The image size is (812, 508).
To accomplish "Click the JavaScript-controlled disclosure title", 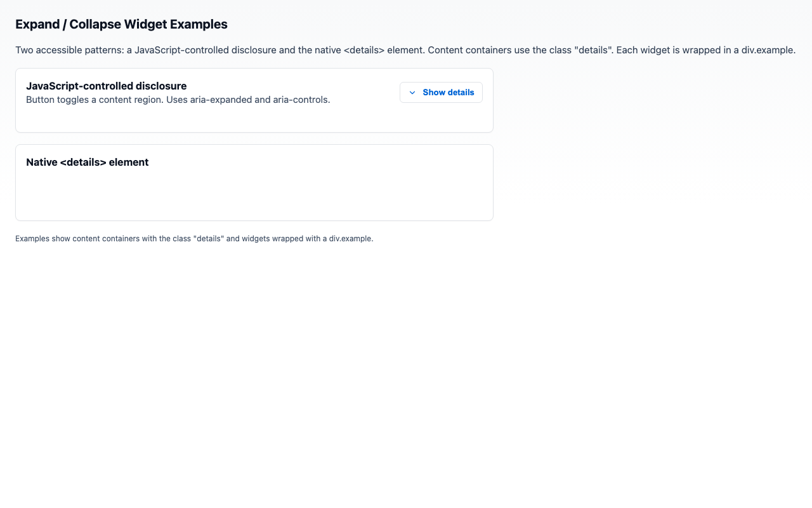I will click(x=106, y=86).
